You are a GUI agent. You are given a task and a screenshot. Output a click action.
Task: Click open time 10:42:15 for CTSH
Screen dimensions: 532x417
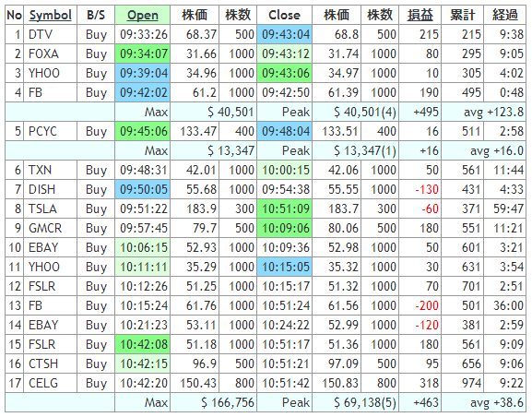coord(143,363)
